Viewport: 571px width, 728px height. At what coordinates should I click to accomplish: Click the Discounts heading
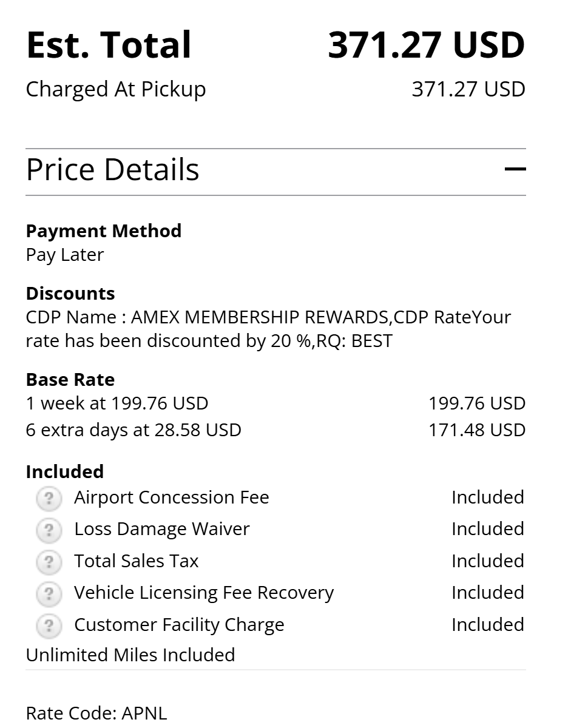pyautogui.click(x=70, y=294)
